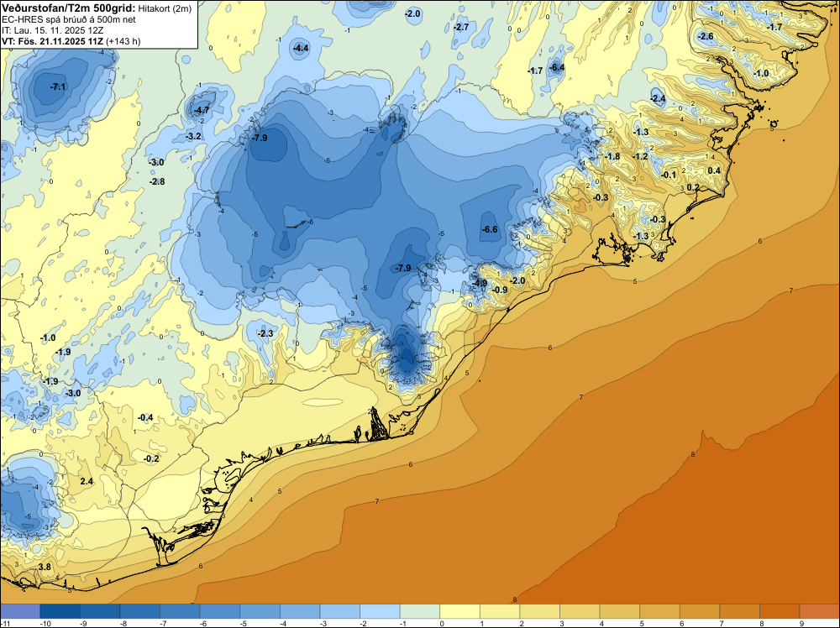This screenshot has width=840, height=628.
Task: Click the -2.7 temperature label
Action: click(461, 27)
